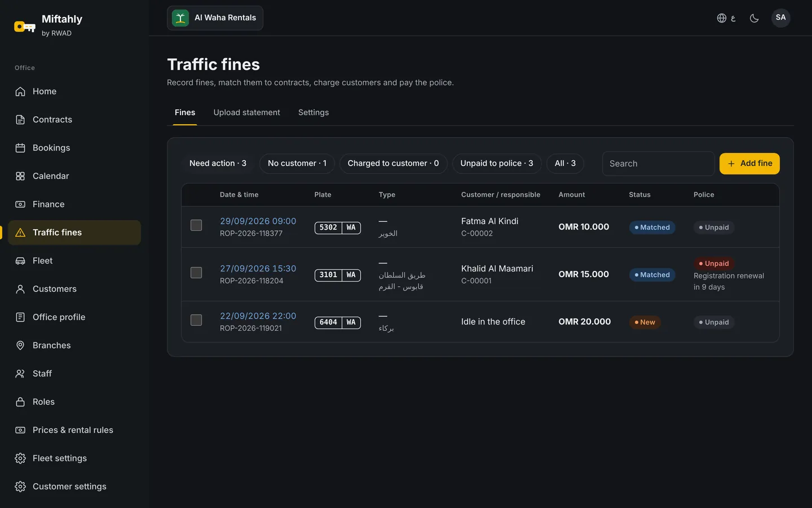812x508 pixels.
Task: Click the Branches map pin icon
Action: pyautogui.click(x=20, y=345)
